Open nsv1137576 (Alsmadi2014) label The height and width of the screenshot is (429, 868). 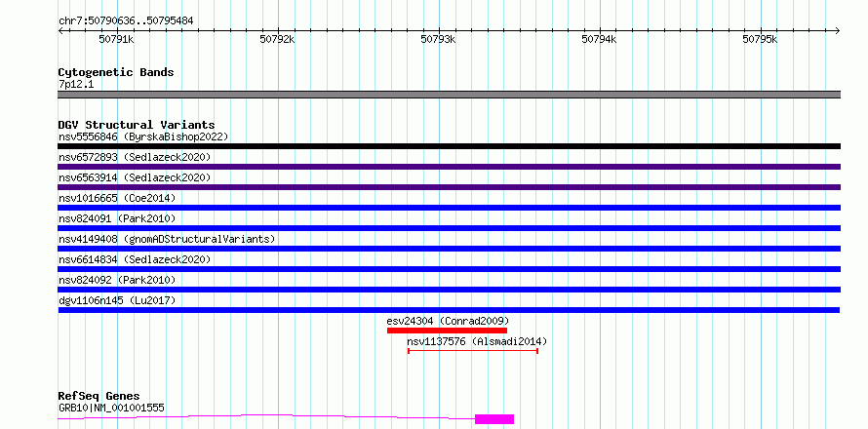477,341
